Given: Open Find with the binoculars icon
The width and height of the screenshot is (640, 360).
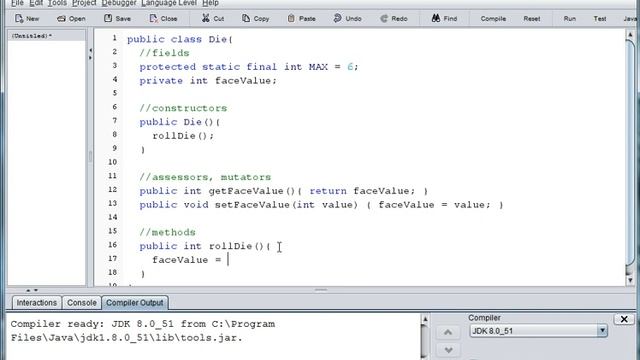Looking at the screenshot, I should click(444, 19).
